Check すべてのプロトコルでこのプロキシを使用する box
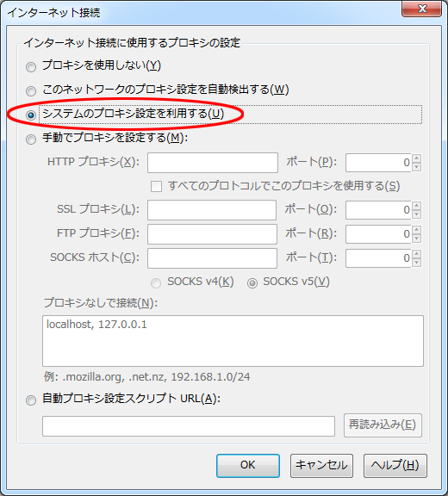The width and height of the screenshot is (448, 496). point(156,187)
